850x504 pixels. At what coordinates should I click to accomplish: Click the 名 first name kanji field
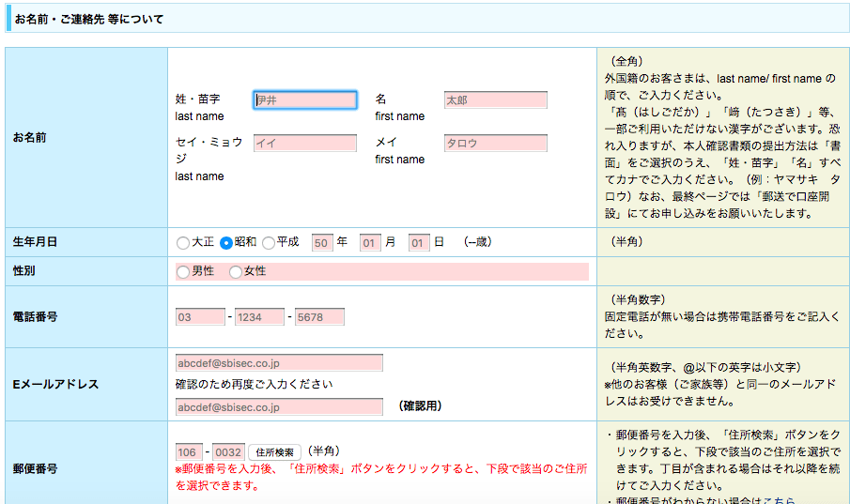tap(496, 100)
